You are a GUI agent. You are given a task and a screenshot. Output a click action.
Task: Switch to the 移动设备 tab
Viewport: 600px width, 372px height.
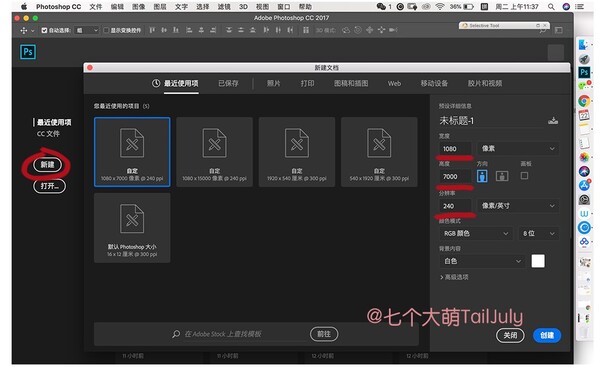(x=434, y=83)
